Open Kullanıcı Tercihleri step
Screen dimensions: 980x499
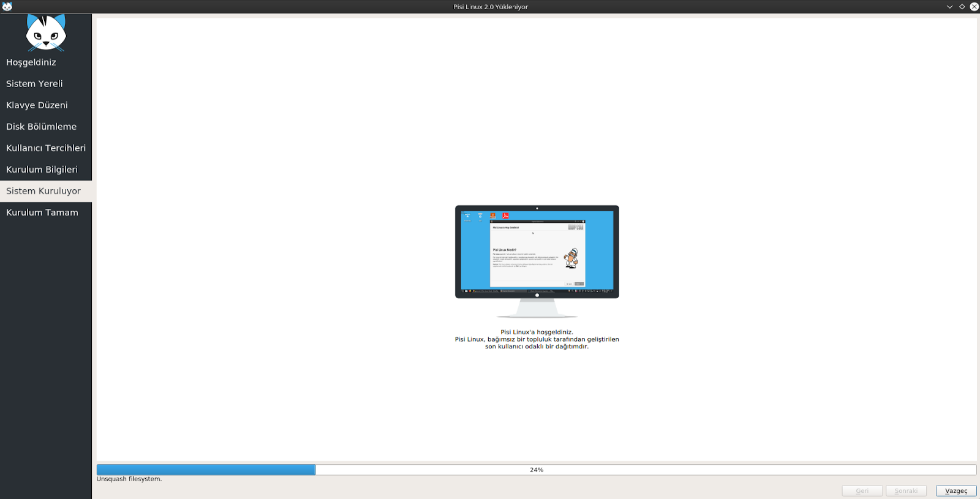pyautogui.click(x=46, y=148)
